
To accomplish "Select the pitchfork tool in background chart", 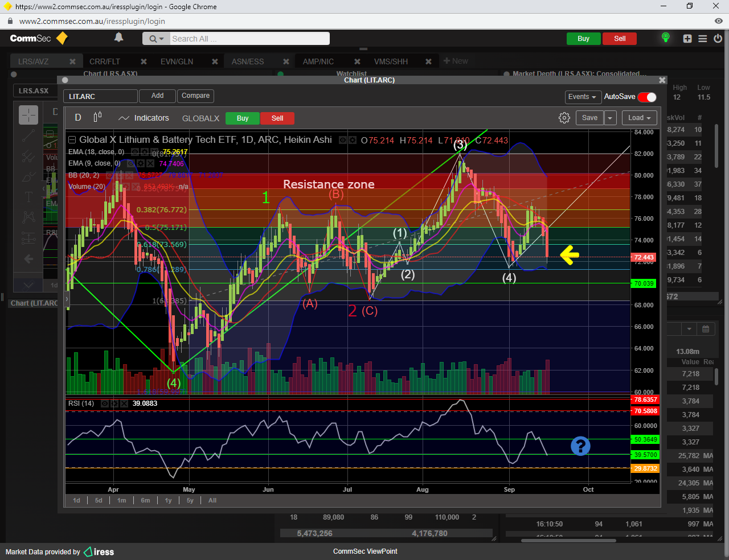I will click(28, 156).
